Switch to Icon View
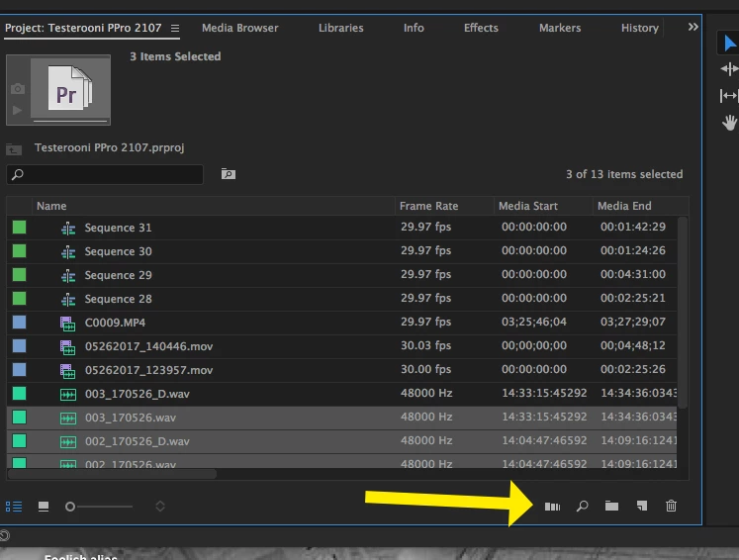This screenshot has width=739, height=560. [44, 507]
